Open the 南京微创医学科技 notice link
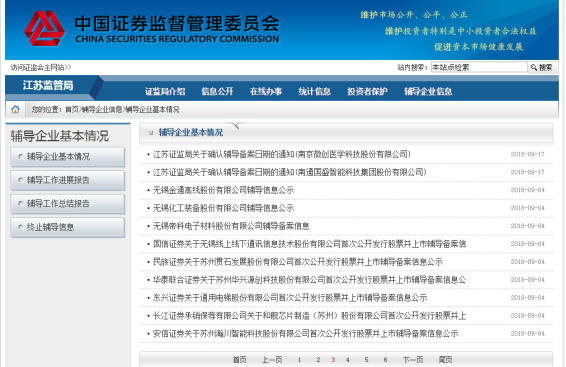This screenshot has width=566, height=367. coord(282,154)
